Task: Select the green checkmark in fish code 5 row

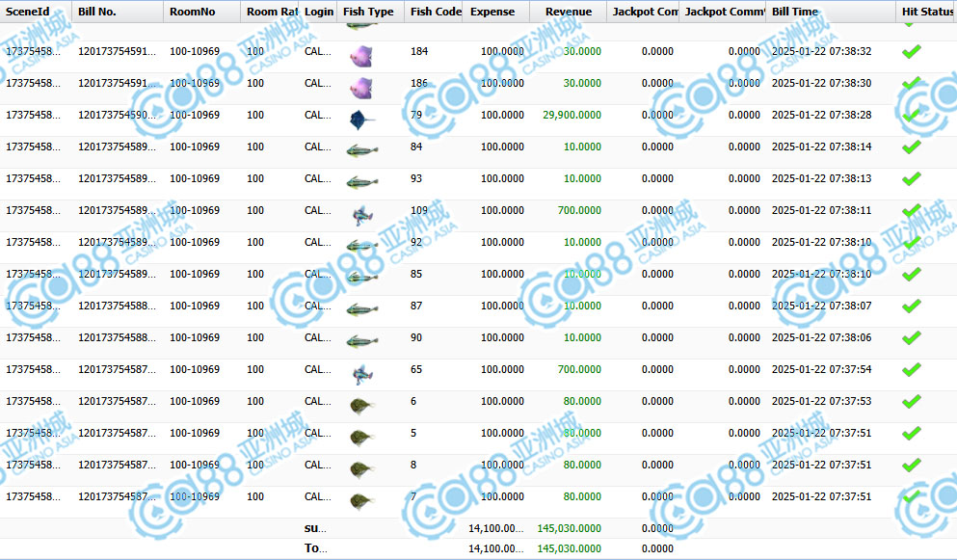Action: point(912,433)
